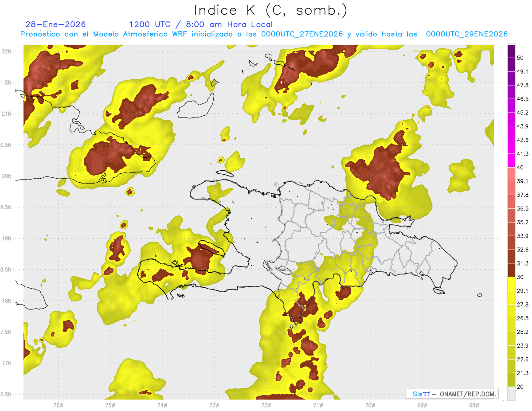Click the "17N" latitude label

(x=7, y=363)
